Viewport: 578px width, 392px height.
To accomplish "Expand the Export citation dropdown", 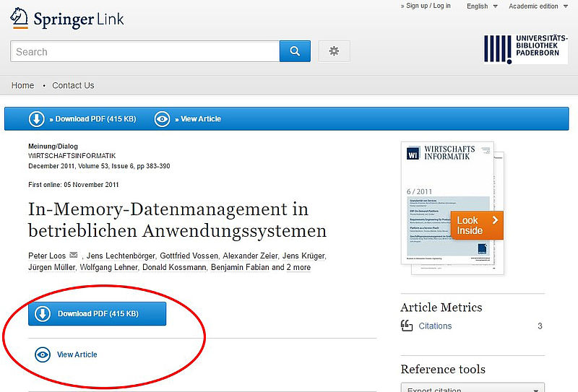I will point(473,388).
